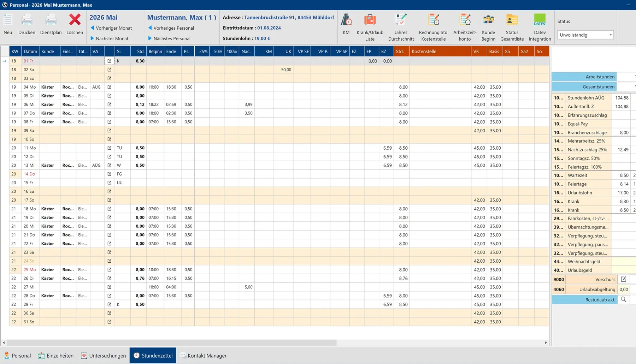Go to Vorheriger Monat
The width and height of the screenshot is (636, 364).
111,28
